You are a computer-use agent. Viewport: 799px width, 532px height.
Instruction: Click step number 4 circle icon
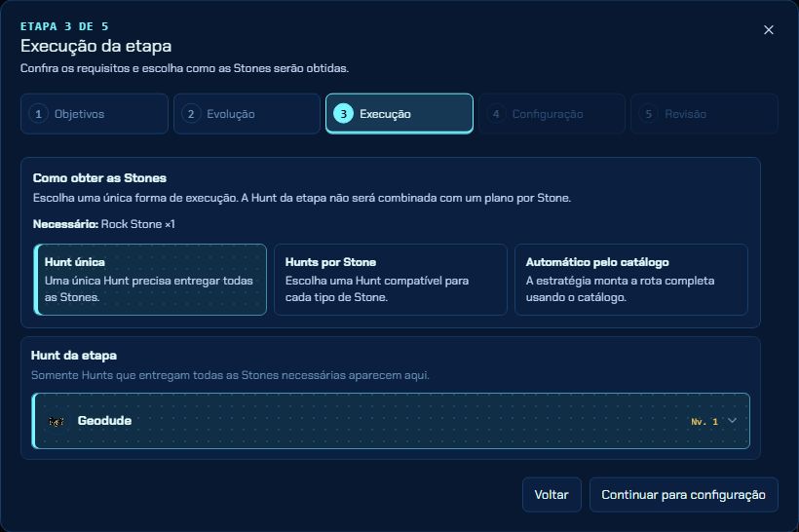coord(496,114)
